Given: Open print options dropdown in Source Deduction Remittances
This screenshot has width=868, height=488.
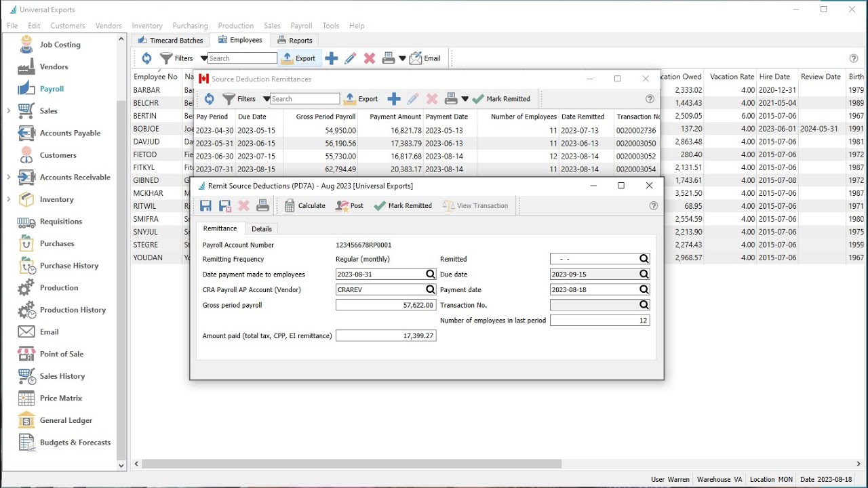Looking at the screenshot, I should (465, 99).
